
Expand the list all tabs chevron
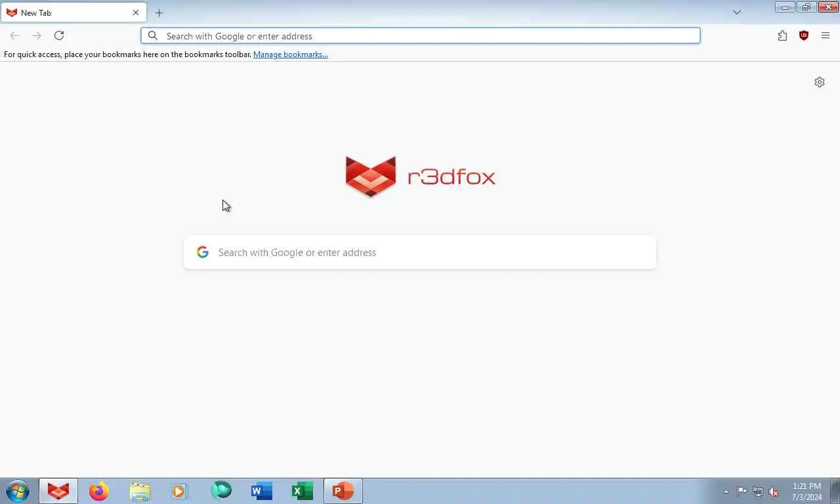coord(737,12)
